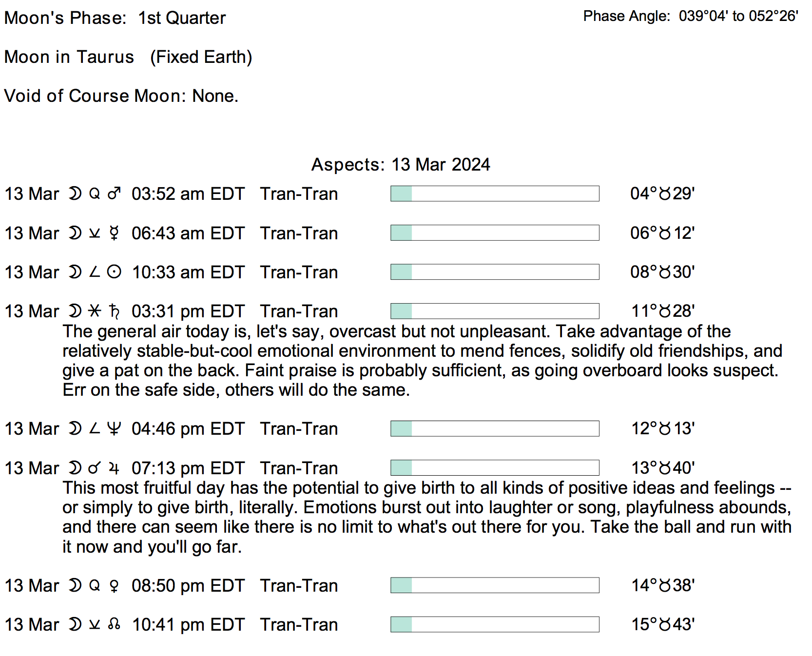The width and height of the screenshot is (812, 656).
Task: Click the progress bar for the 10:41 pm aspect
Action: coord(495,624)
